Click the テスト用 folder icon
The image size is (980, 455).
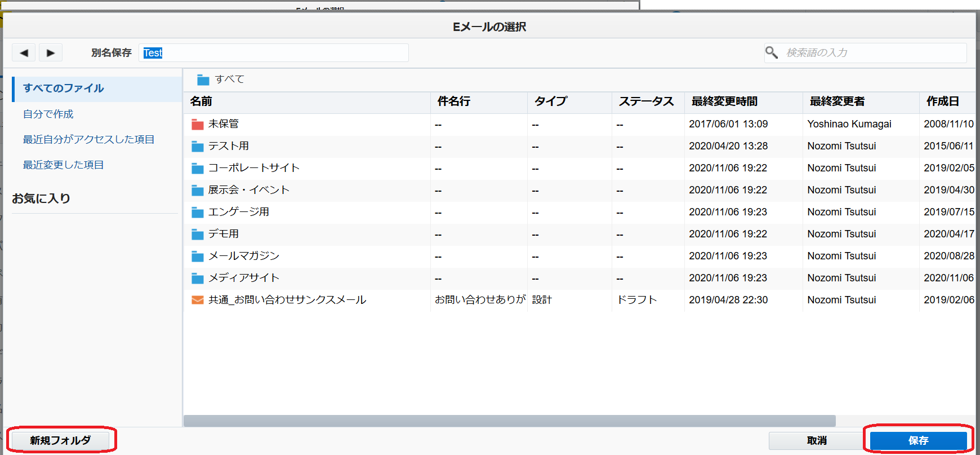point(197,147)
